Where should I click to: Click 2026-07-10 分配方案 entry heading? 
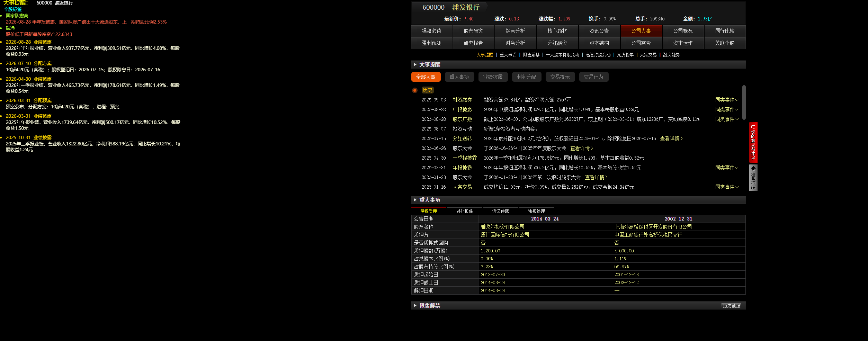29,63
